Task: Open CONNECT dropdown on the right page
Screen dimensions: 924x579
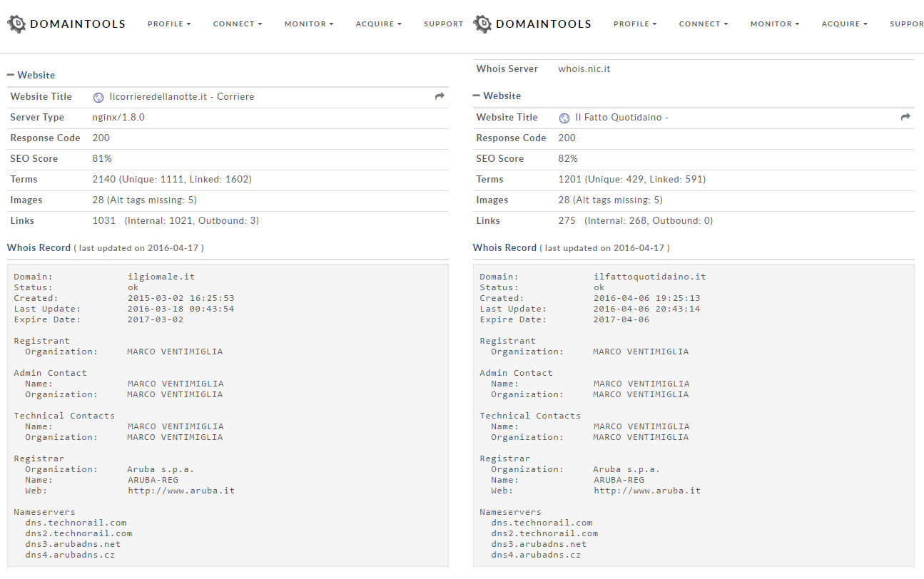Action: (x=704, y=24)
